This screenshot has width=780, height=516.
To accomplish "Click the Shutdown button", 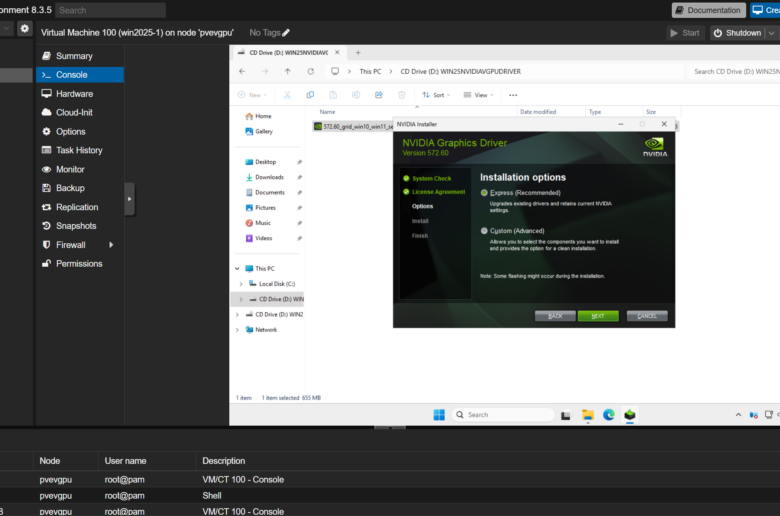I will (738, 33).
